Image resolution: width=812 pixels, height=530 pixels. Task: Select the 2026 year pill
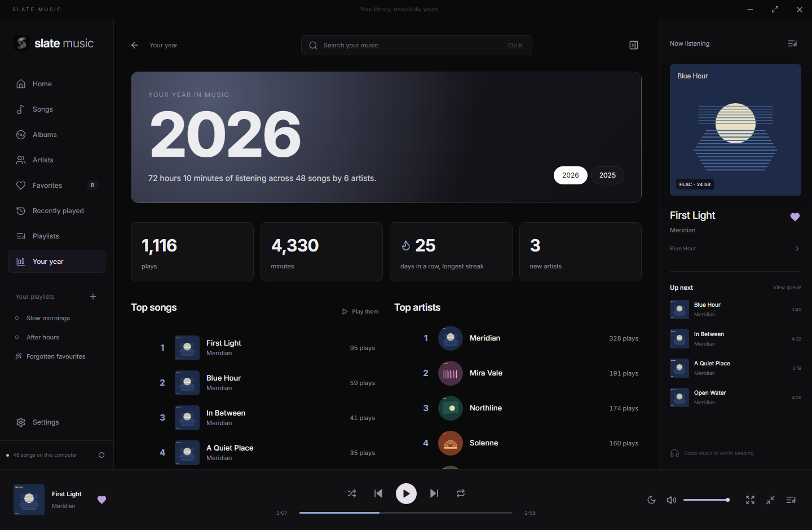[571, 175]
